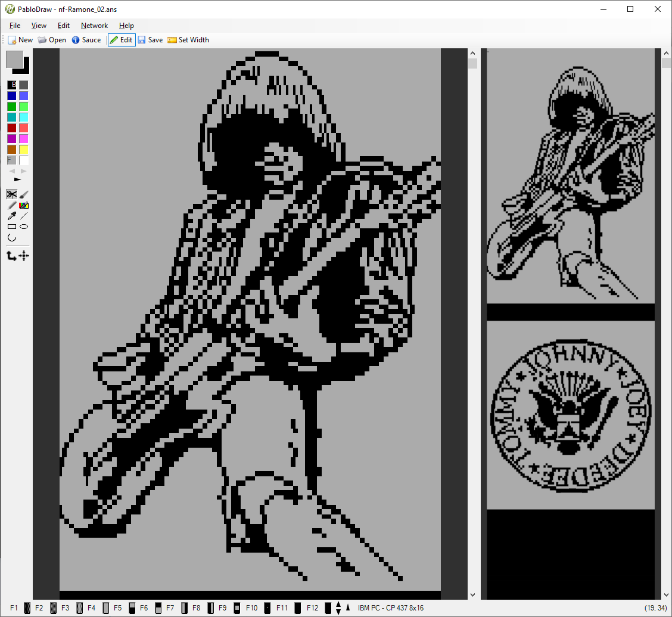
Task: Click the character set down arrow
Action: (338, 611)
